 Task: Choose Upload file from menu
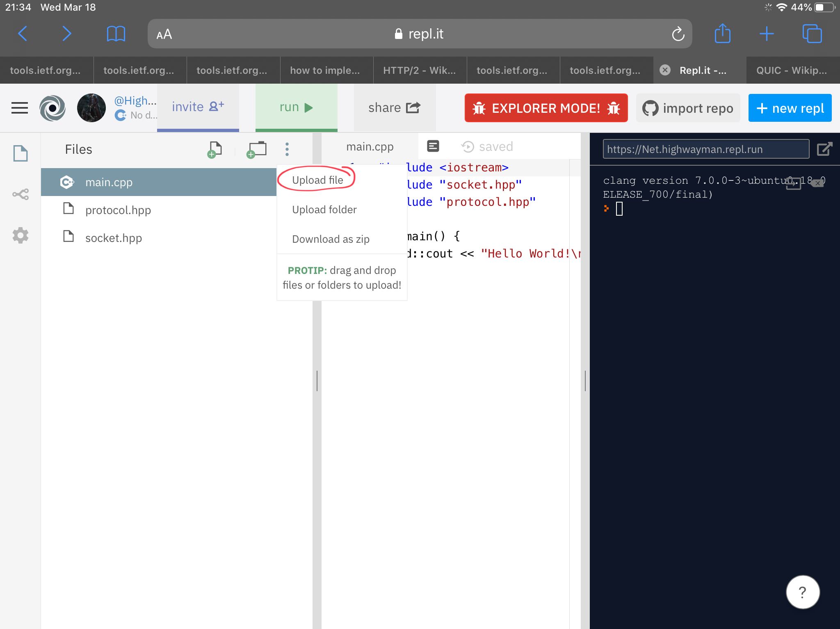click(x=317, y=180)
